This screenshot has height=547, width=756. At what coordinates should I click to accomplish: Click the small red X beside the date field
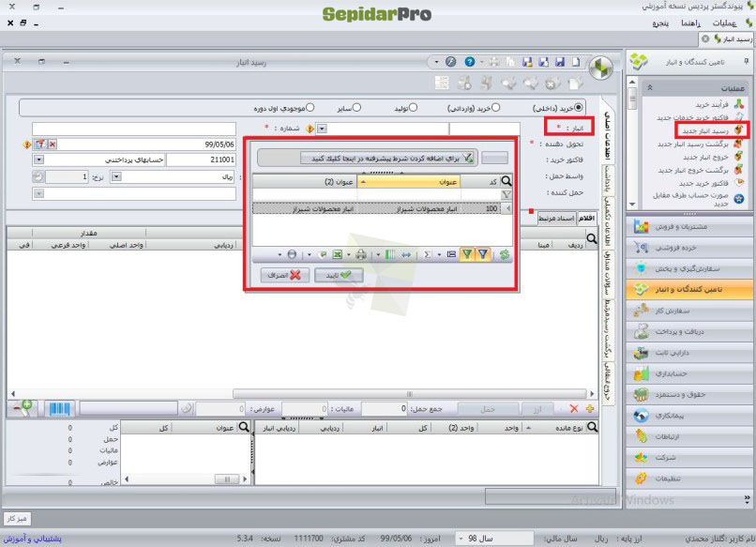click(x=53, y=144)
